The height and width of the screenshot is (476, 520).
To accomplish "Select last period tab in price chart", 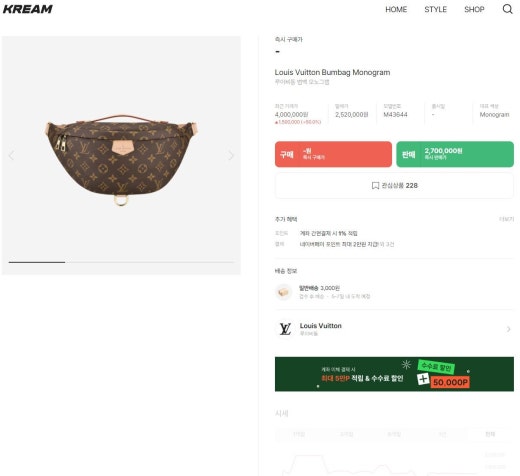I will (490, 434).
